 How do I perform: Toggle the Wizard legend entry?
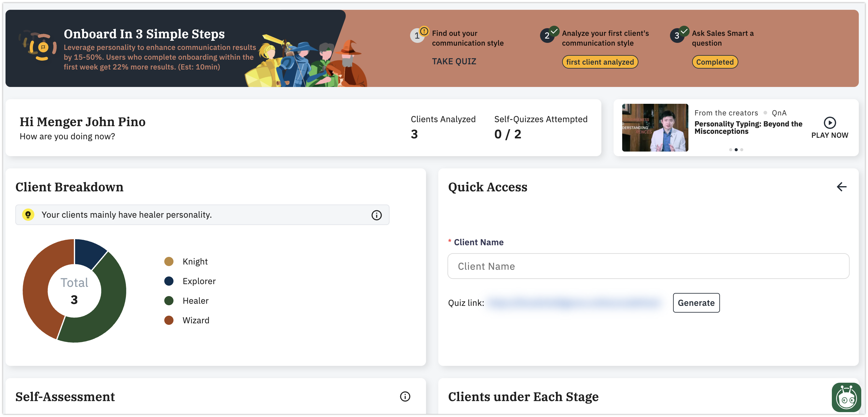(x=196, y=320)
